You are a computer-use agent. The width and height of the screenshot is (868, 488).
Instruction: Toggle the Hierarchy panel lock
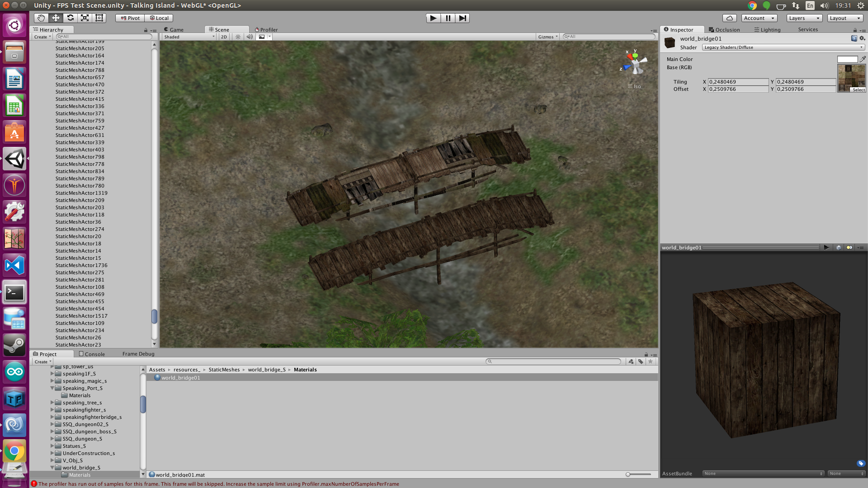pyautogui.click(x=146, y=30)
